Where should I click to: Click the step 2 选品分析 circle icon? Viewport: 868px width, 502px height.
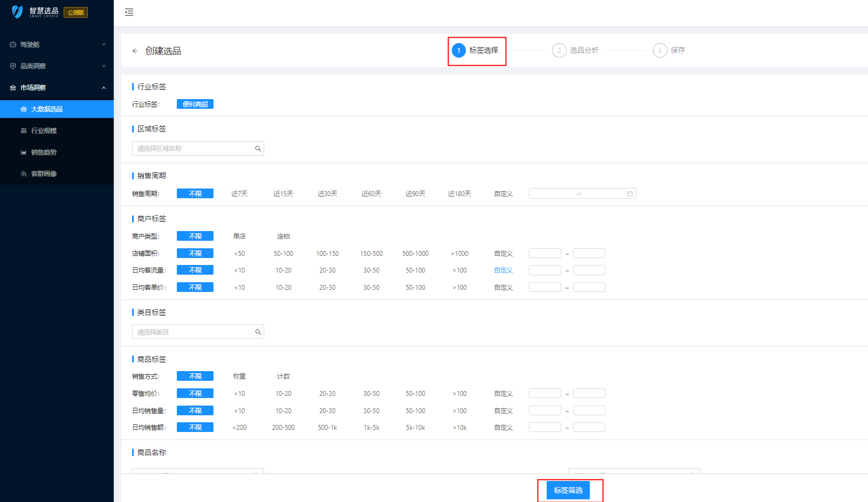click(559, 51)
